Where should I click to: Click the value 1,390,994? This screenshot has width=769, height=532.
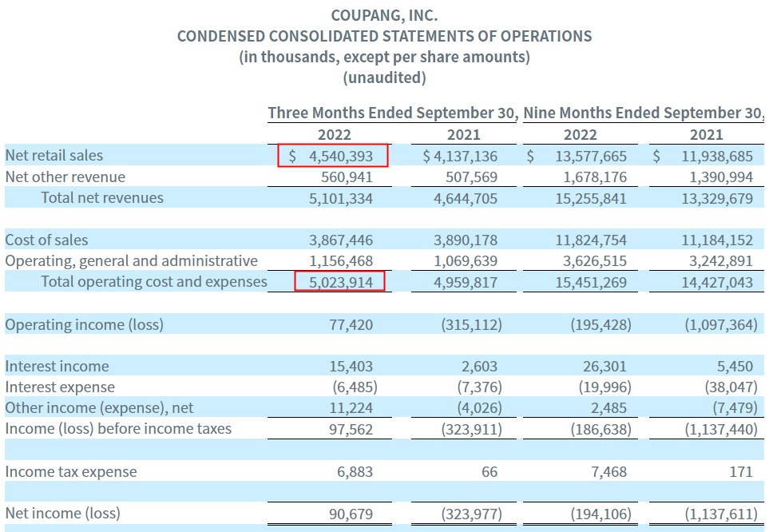pos(720,177)
